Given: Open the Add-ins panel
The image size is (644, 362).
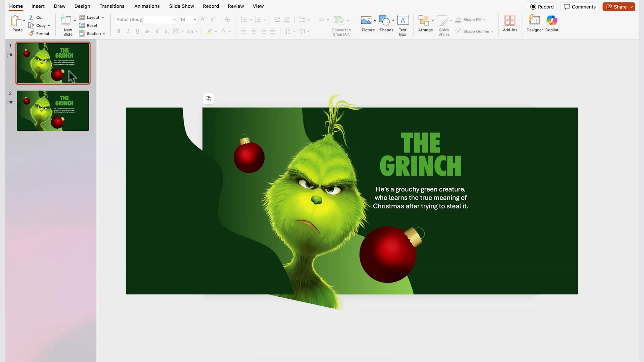Looking at the screenshot, I should [510, 24].
